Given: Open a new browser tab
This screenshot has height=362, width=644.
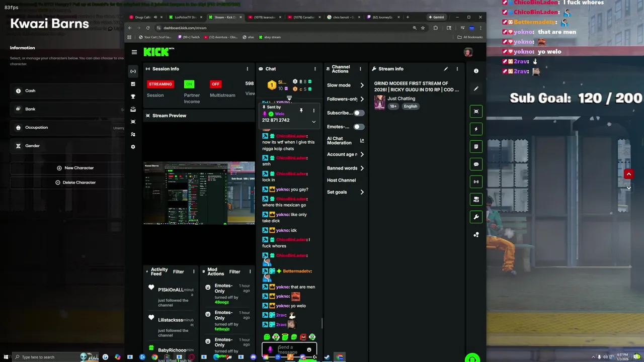Looking at the screenshot, I should pos(408,17).
